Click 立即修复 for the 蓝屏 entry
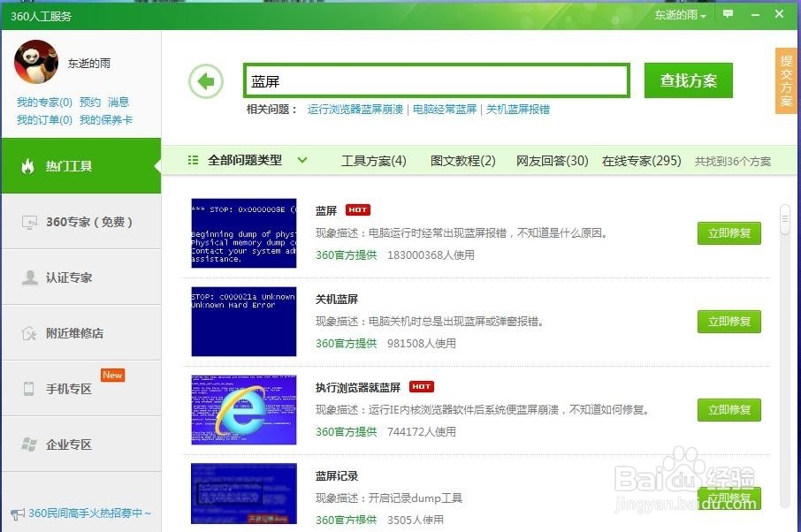 click(x=729, y=233)
